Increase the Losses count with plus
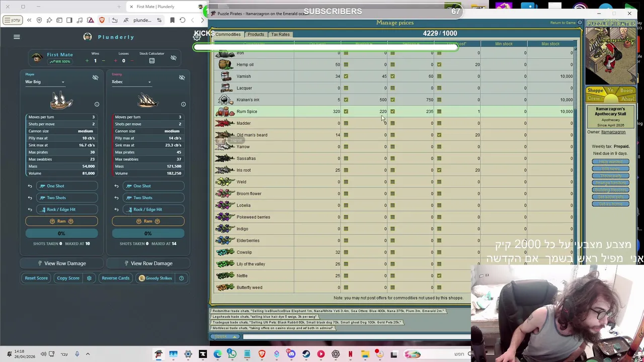 pos(115,61)
